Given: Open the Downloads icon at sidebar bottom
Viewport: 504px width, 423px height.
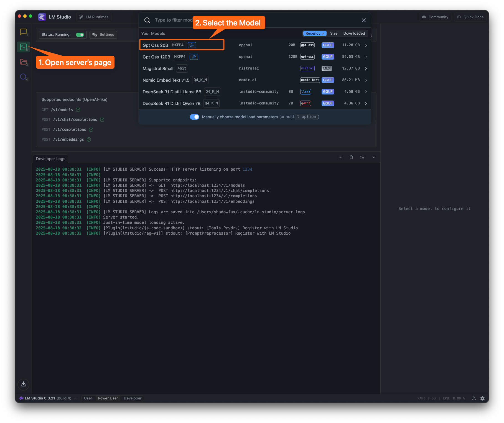Looking at the screenshot, I should tap(24, 384).
